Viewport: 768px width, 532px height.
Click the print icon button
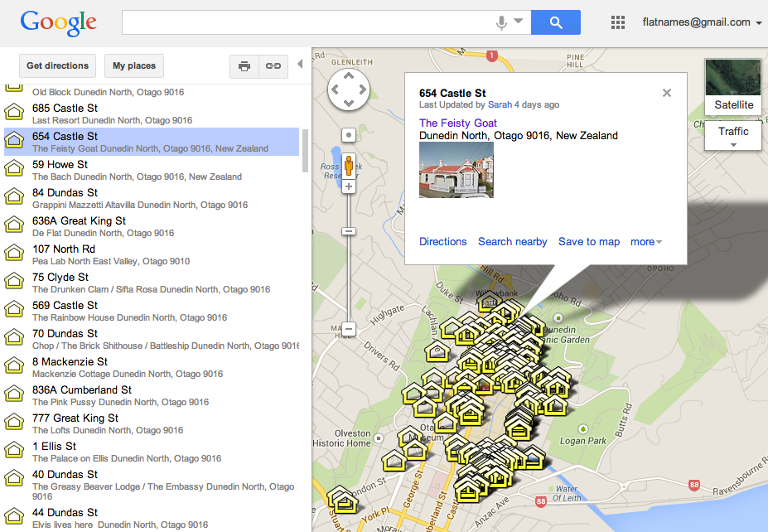(x=244, y=66)
